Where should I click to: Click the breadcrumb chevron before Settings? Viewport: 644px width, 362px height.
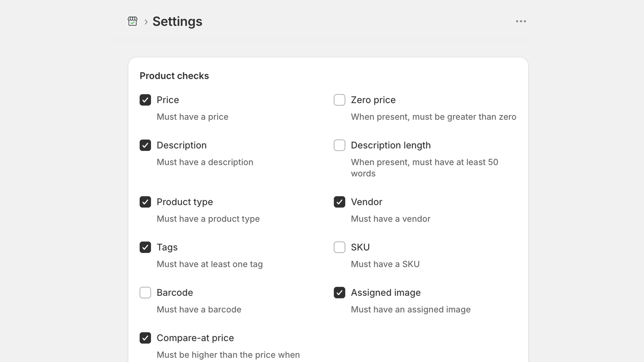(146, 22)
